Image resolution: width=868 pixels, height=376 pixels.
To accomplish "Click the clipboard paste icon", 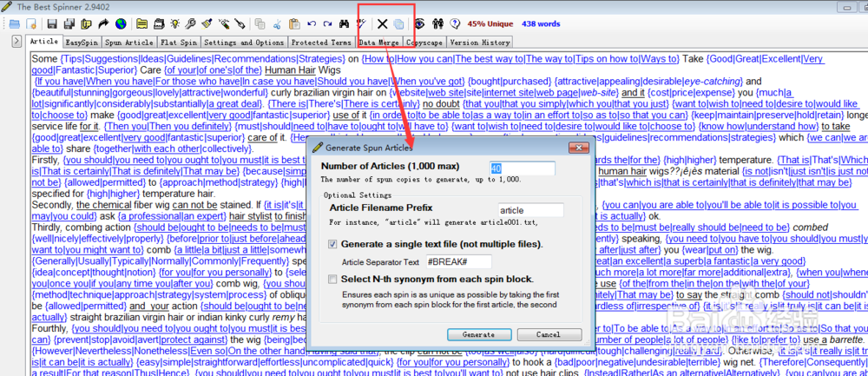I will [294, 23].
